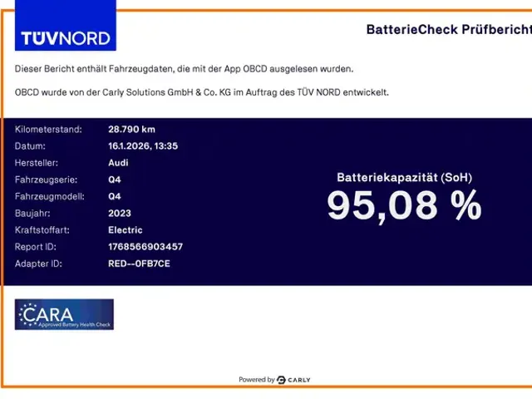The width and height of the screenshot is (532, 399).
Task: Select the Report ID number 1768566903457
Action: pos(145,247)
